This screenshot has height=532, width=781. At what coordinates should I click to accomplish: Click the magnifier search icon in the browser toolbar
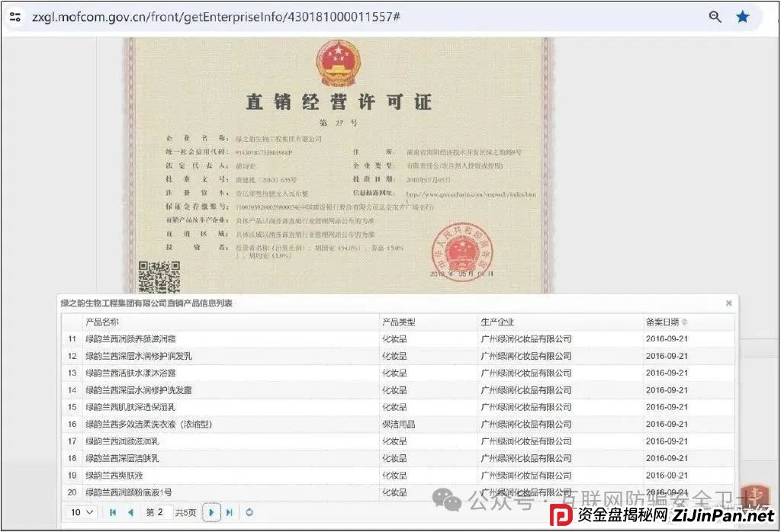[715, 16]
